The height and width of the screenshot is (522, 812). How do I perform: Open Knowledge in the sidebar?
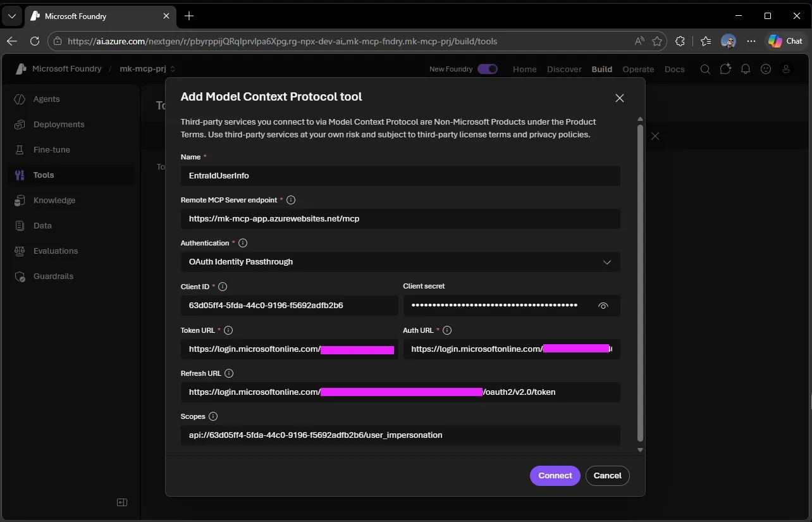pyautogui.click(x=71, y=201)
